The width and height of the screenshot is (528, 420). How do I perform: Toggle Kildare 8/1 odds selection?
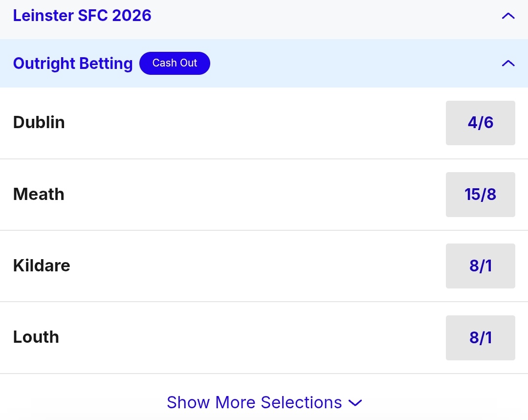(480, 266)
